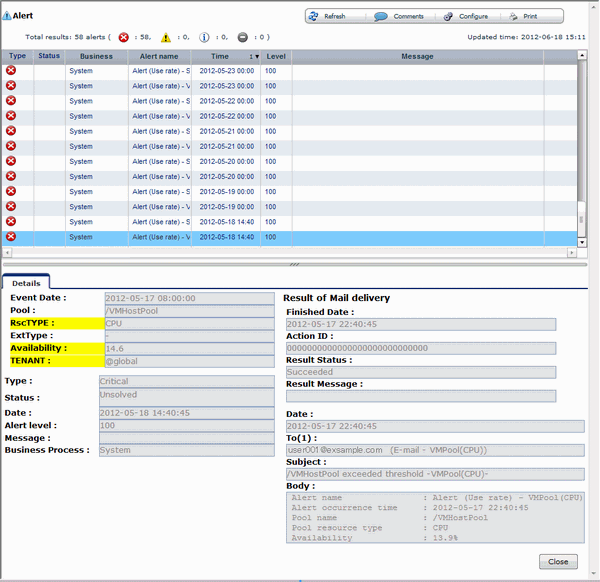Click the TENANT field showing @global
This screenshot has height=582, width=600.
(189, 361)
